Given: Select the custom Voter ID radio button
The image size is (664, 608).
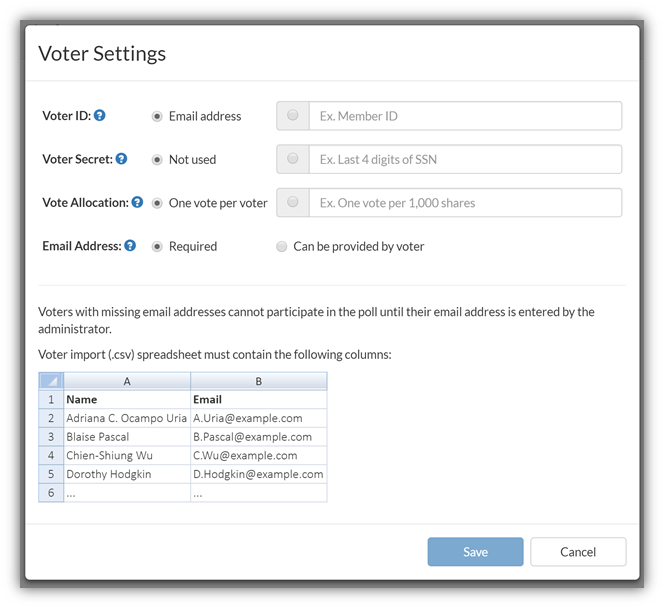Looking at the screenshot, I should pyautogui.click(x=293, y=115).
